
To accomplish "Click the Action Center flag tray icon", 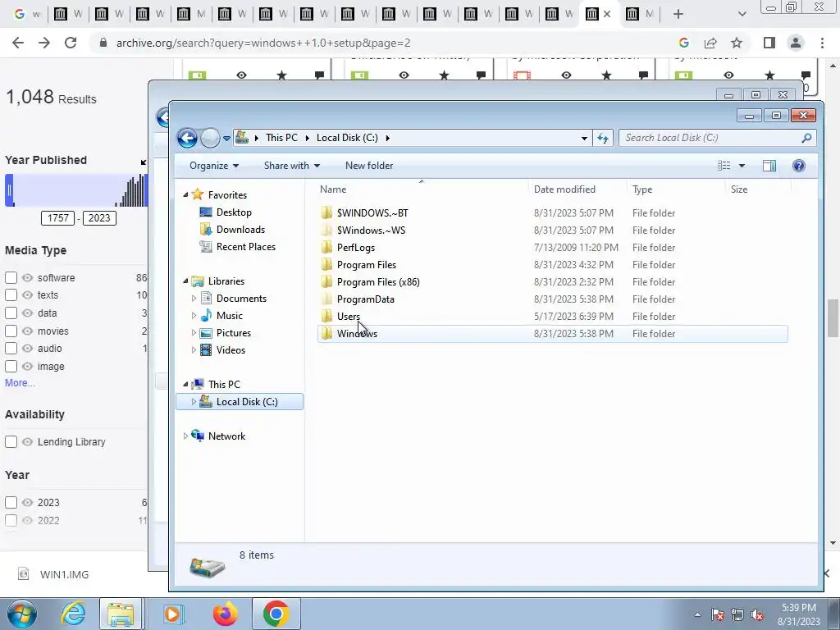I will (x=718, y=615).
